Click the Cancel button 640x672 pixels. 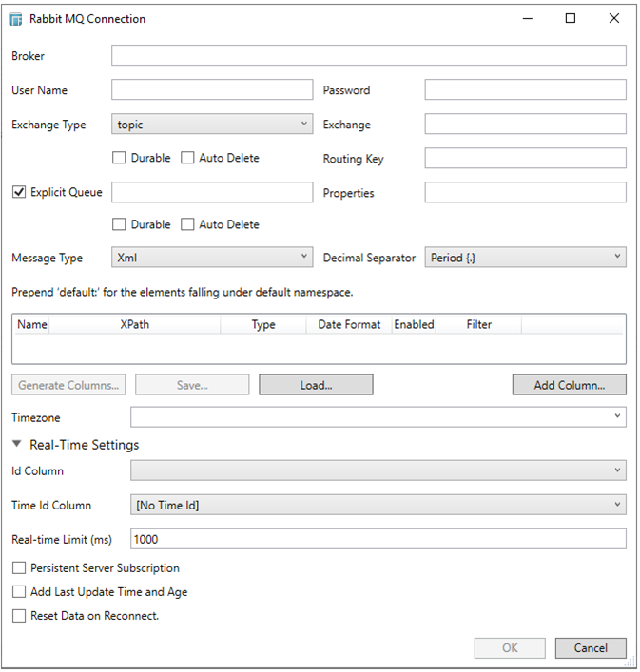[591, 648]
